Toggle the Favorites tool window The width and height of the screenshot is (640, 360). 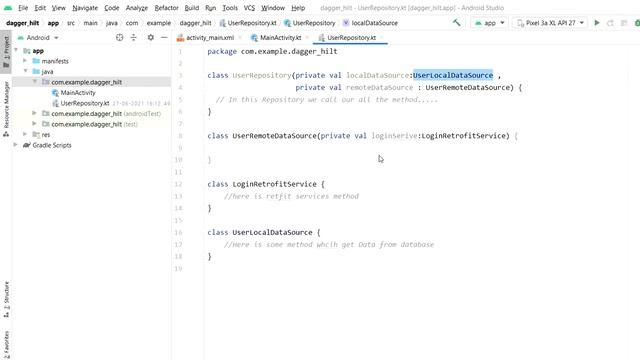6,345
